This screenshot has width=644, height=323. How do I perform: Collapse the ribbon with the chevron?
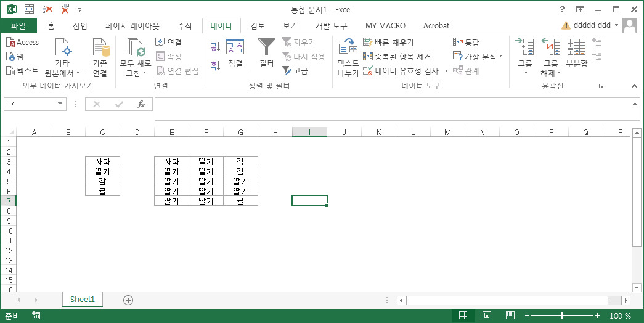(635, 86)
